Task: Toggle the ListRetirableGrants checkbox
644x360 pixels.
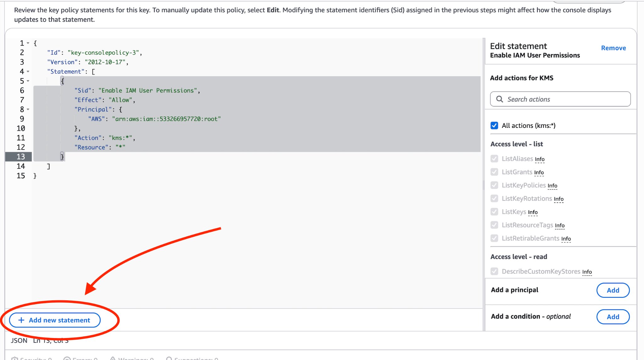Action: coord(494,238)
